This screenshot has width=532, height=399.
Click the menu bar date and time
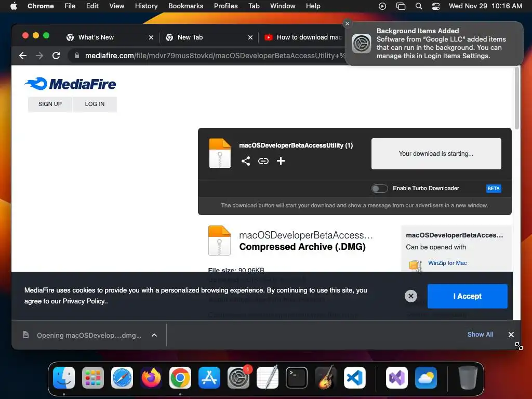(485, 6)
